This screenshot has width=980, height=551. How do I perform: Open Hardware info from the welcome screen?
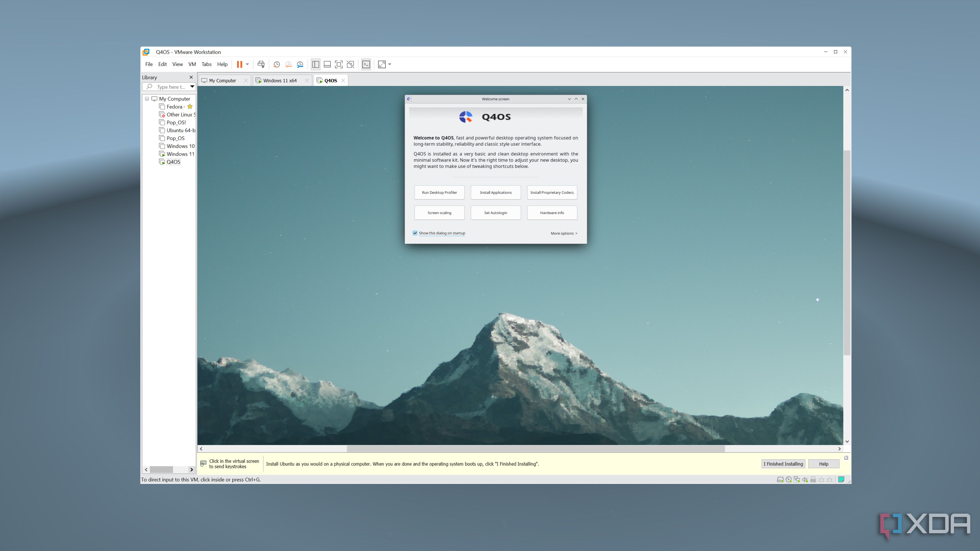pyautogui.click(x=552, y=213)
